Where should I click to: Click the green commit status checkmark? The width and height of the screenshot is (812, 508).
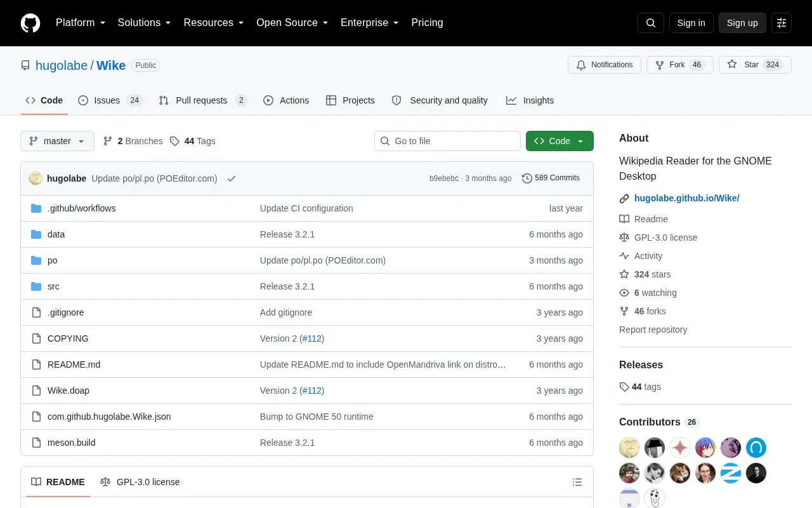tap(232, 178)
